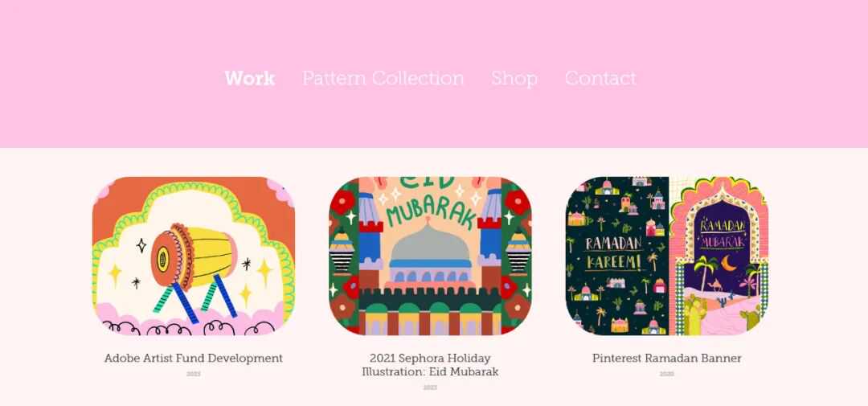The width and height of the screenshot is (868, 406).
Task: Select the Contact menu item
Action: 600,78
